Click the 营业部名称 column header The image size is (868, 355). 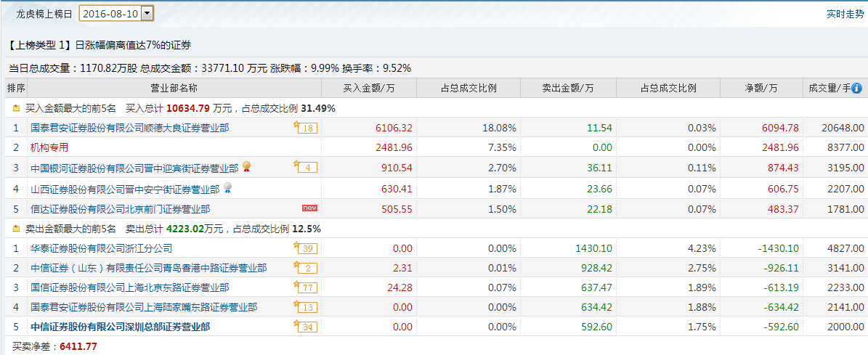[174, 88]
